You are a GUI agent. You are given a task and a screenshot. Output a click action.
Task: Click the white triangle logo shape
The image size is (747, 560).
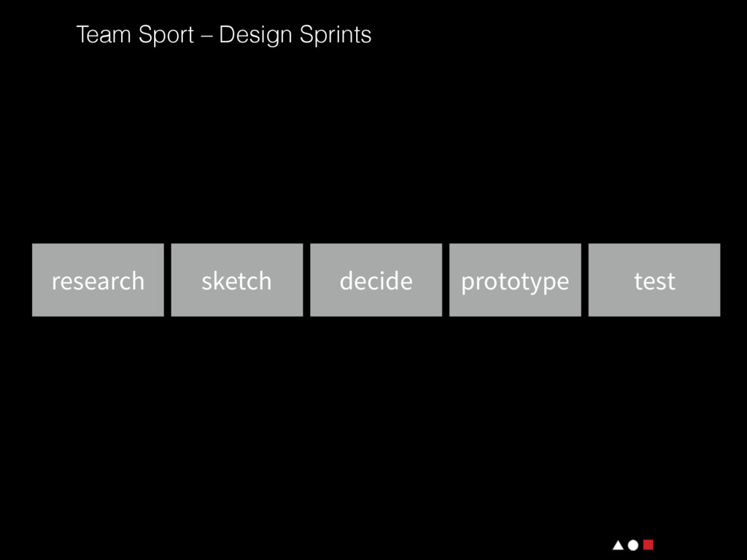pos(618,545)
